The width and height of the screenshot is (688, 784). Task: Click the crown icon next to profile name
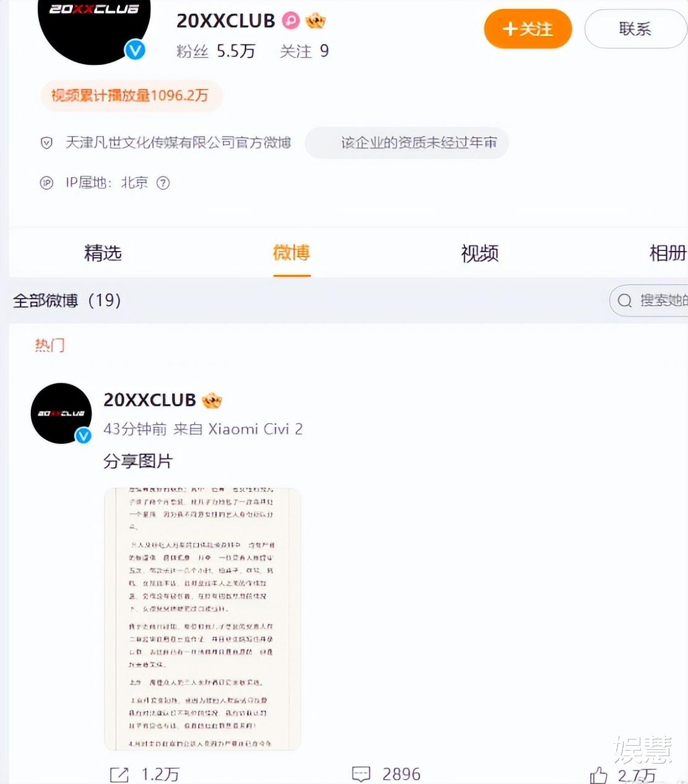tap(316, 21)
